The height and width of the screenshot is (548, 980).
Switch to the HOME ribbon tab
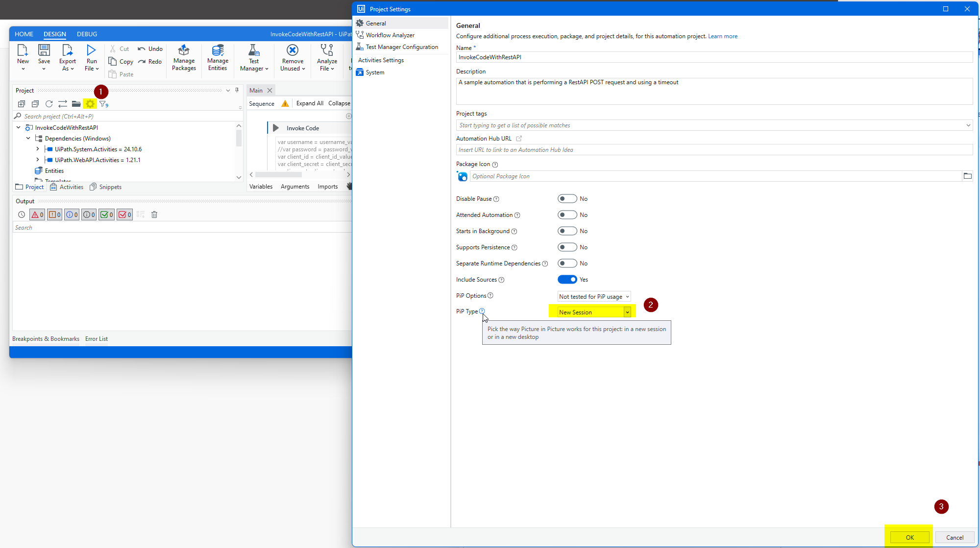(x=24, y=34)
